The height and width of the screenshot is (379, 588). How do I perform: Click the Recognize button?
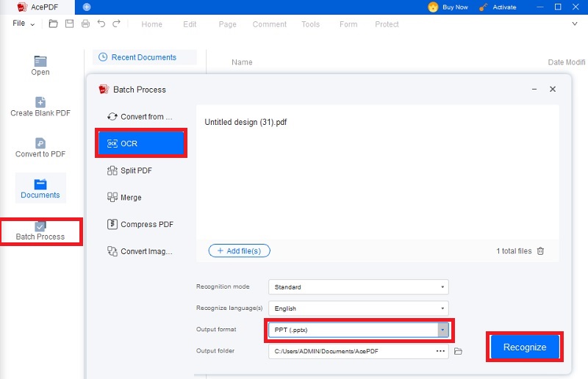coord(525,347)
